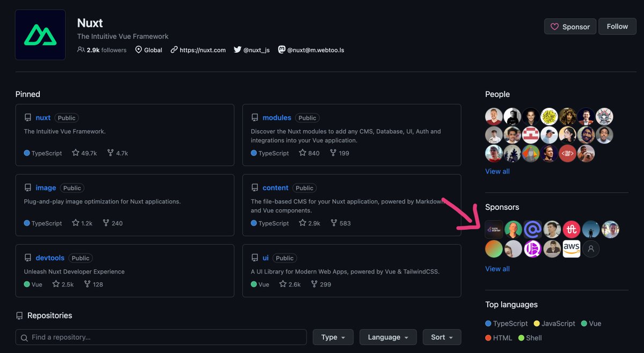The image size is (644, 353).
Task: Click the star icon on the modules repo
Action: [303, 153]
